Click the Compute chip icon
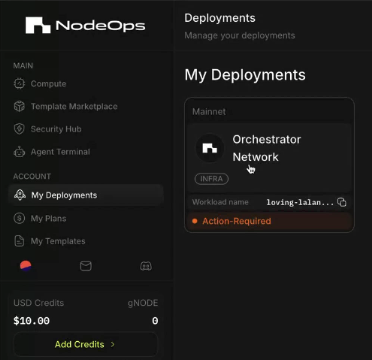 (x=19, y=83)
